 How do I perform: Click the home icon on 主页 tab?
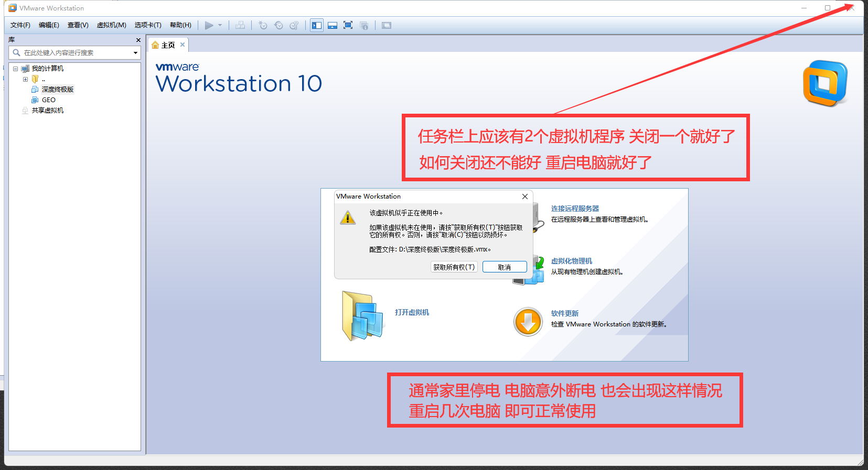(x=155, y=45)
